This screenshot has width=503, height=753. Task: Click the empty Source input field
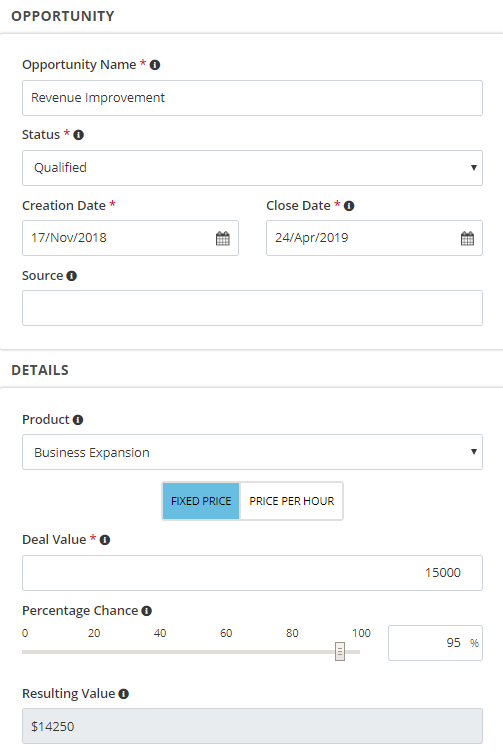[252, 308]
